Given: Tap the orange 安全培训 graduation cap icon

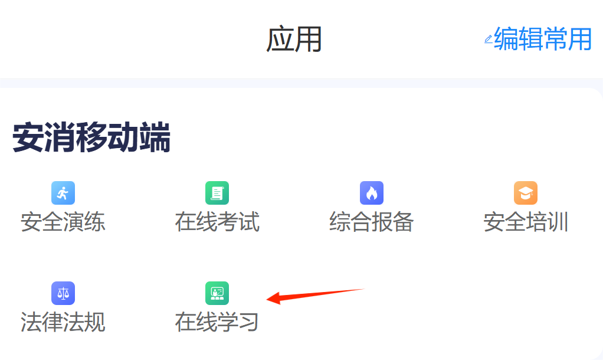Looking at the screenshot, I should point(525,193).
